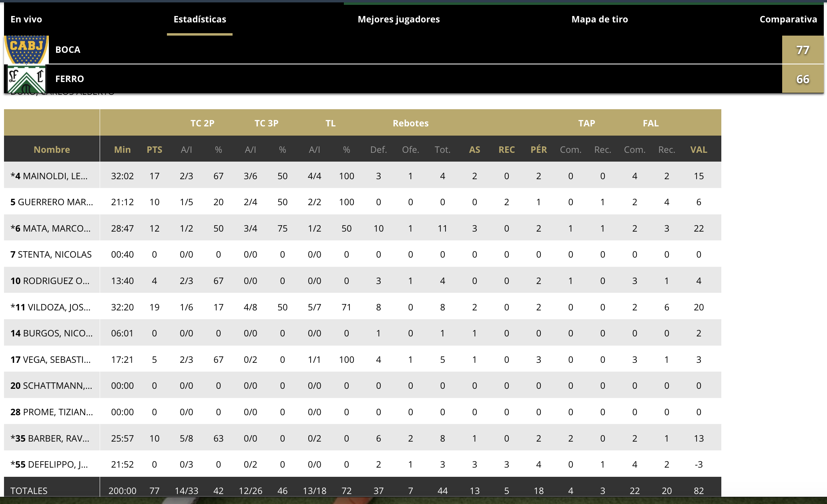Open the En vivo tab
The width and height of the screenshot is (827, 504).
click(26, 19)
